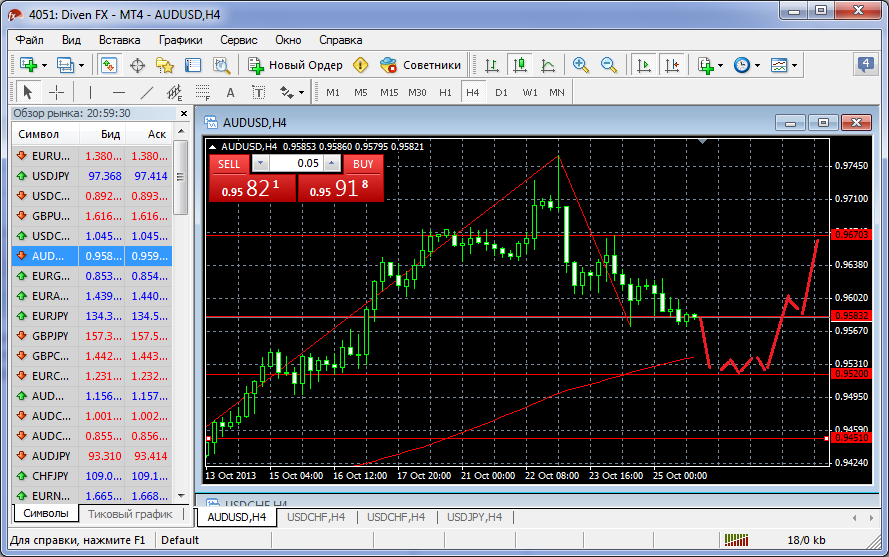889x557 pixels.
Task: Switch timeframe to H1
Action: [445, 92]
